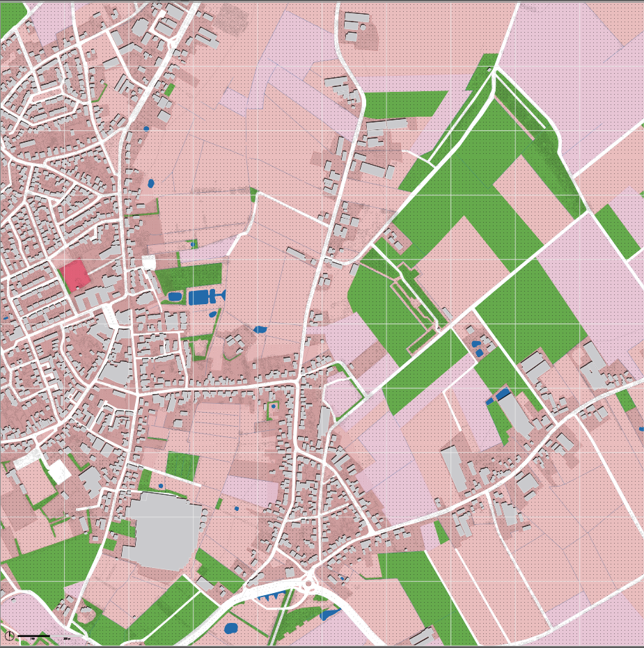
Task: Click the roundabout center at the bottom
Action: (x=308, y=584)
